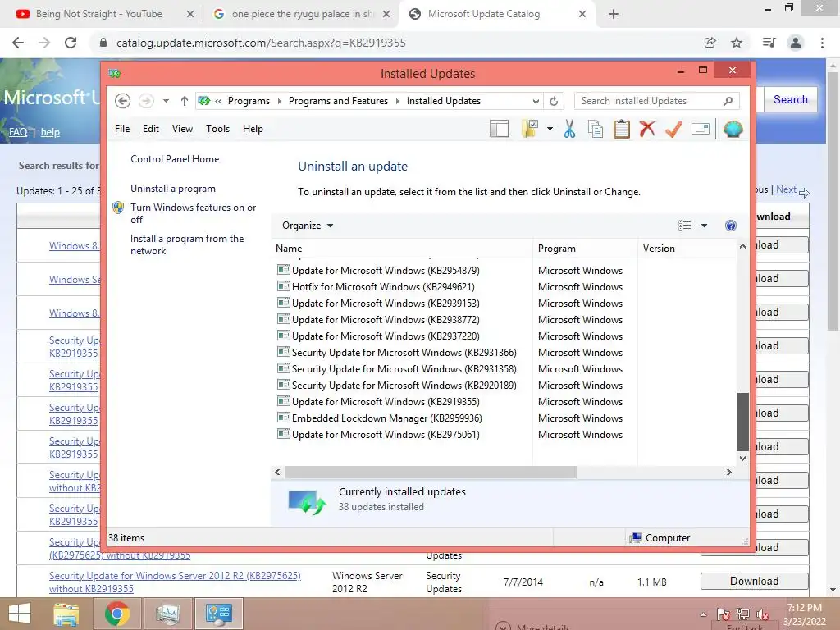Viewport: 840px width, 630px height.
Task: Switch to the Being Not Straight YouTube tab
Action: pos(99,14)
